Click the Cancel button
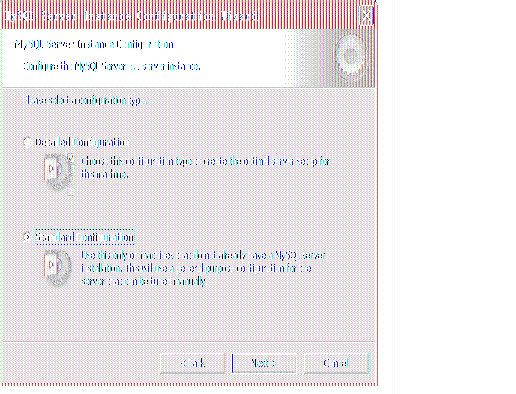 pos(336,363)
